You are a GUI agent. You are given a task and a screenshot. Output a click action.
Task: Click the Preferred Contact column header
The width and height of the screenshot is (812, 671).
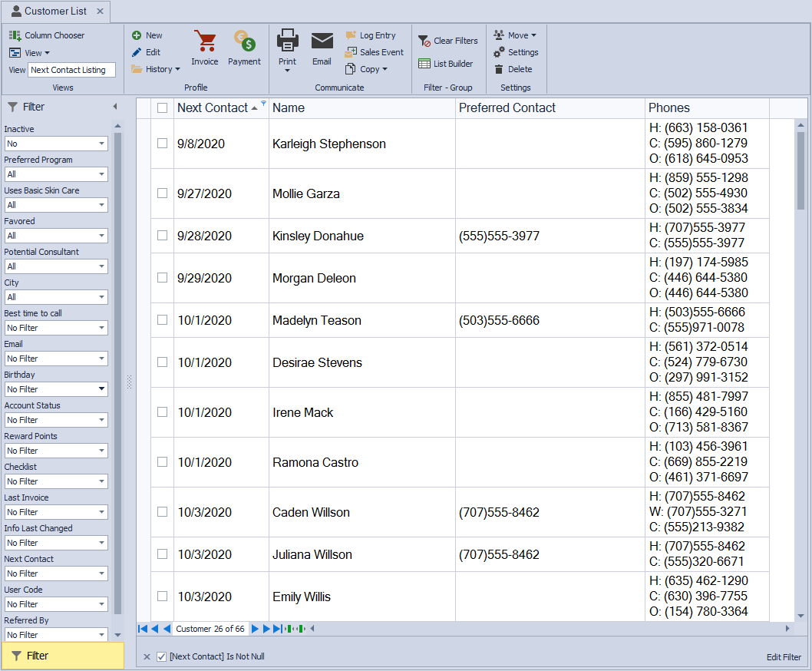[550, 107]
